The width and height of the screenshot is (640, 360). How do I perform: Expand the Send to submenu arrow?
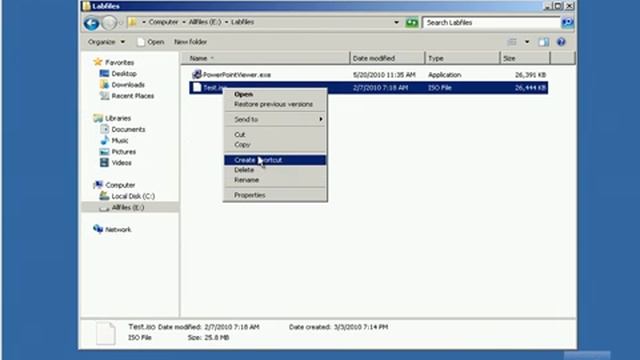click(x=321, y=119)
